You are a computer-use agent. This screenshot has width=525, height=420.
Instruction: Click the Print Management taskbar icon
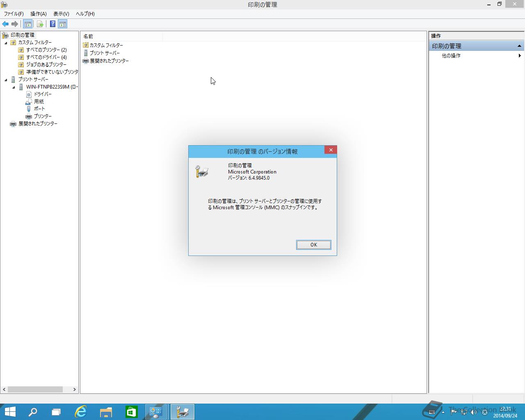[183, 412]
